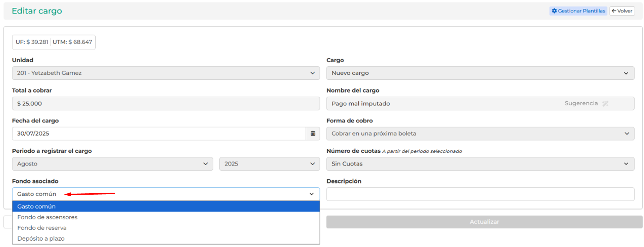Image resolution: width=644 pixels, height=247 pixels.
Task: Click the Nombre del cargo input field
Action: (x=480, y=103)
